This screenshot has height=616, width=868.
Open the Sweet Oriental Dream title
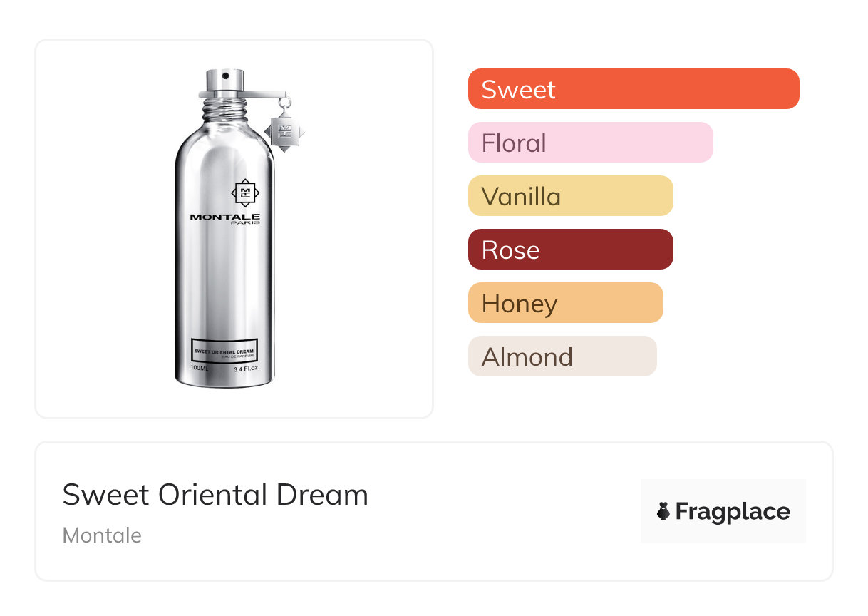215,495
